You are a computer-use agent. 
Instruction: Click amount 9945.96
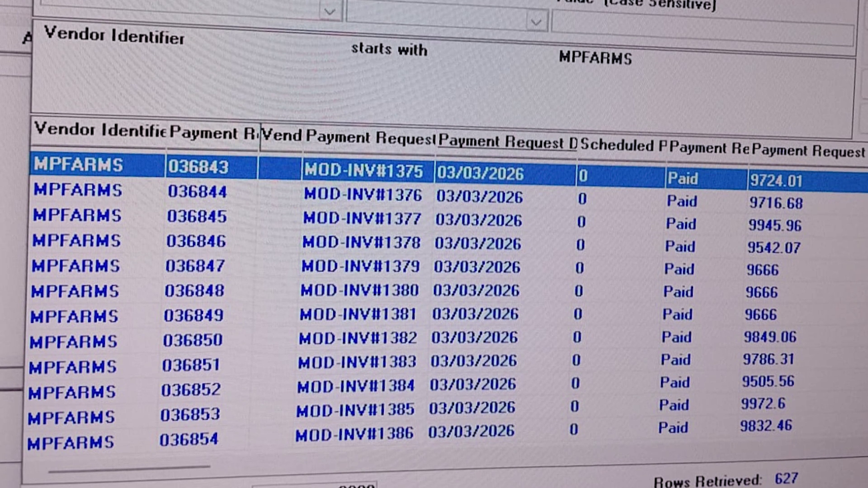775,225
